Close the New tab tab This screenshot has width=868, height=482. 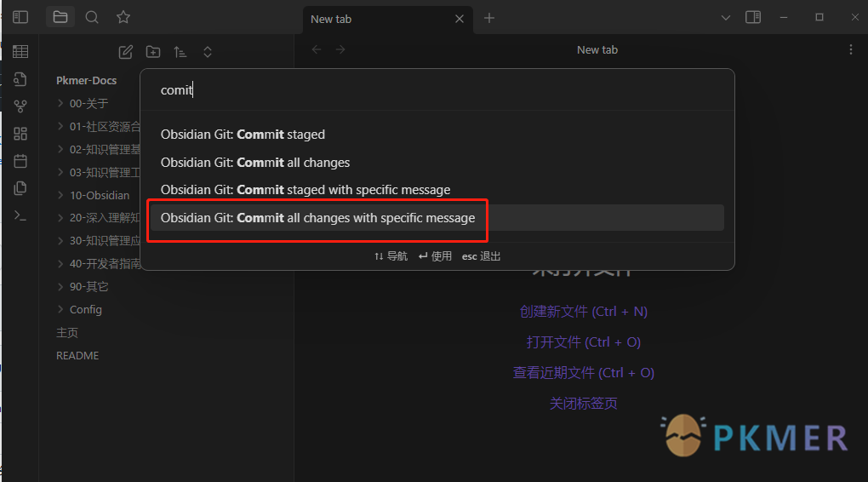coord(460,19)
